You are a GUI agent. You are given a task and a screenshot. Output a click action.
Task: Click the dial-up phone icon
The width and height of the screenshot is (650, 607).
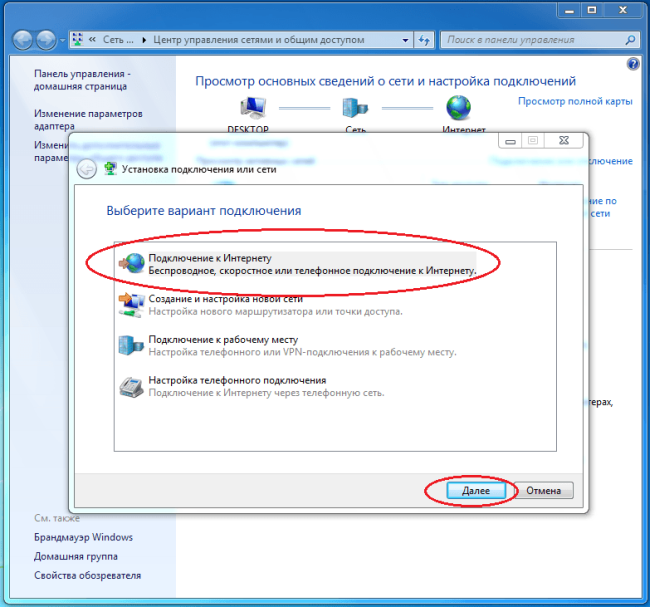coord(131,387)
